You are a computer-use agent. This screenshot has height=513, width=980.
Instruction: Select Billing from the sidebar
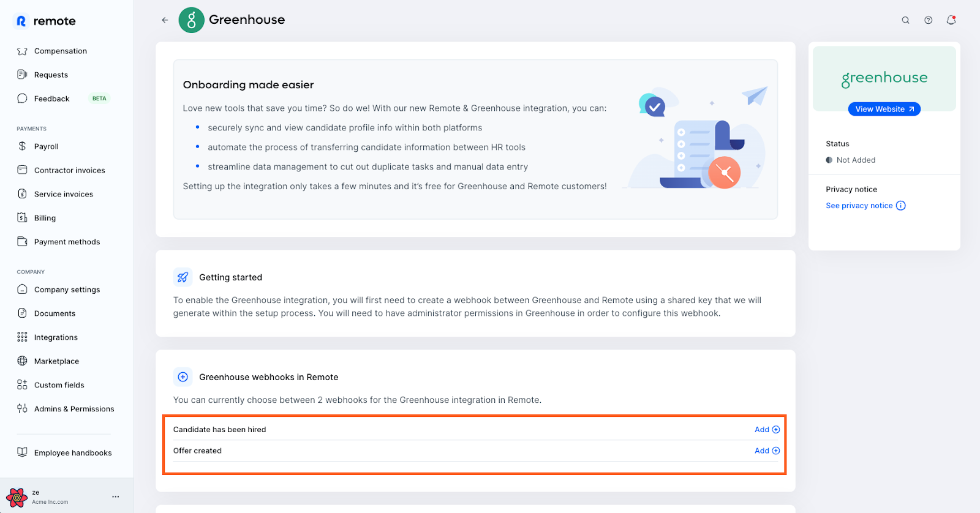[x=45, y=218]
